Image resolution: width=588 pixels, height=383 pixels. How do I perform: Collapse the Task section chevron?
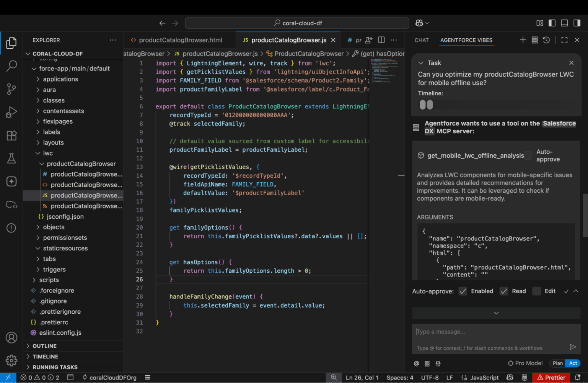coord(421,63)
